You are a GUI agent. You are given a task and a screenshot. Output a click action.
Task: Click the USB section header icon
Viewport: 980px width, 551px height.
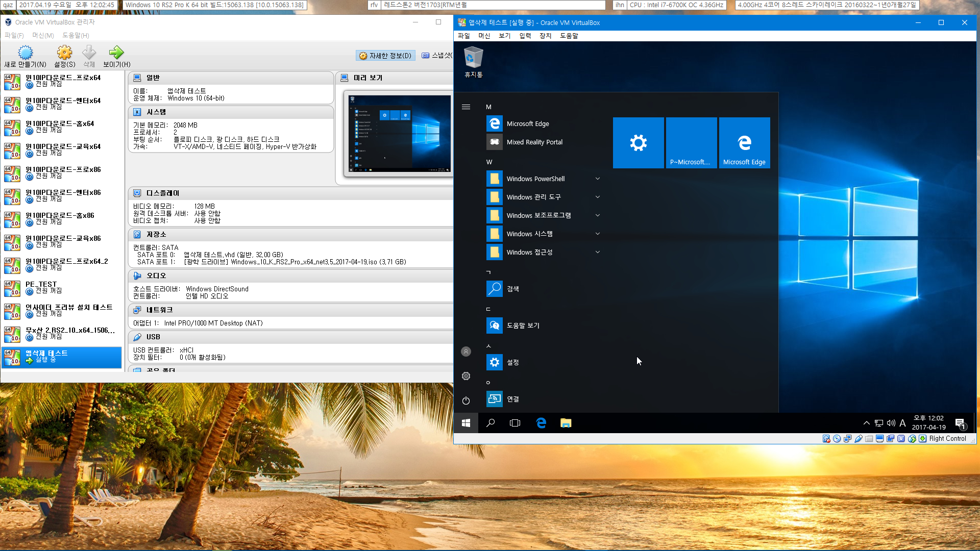pos(137,337)
